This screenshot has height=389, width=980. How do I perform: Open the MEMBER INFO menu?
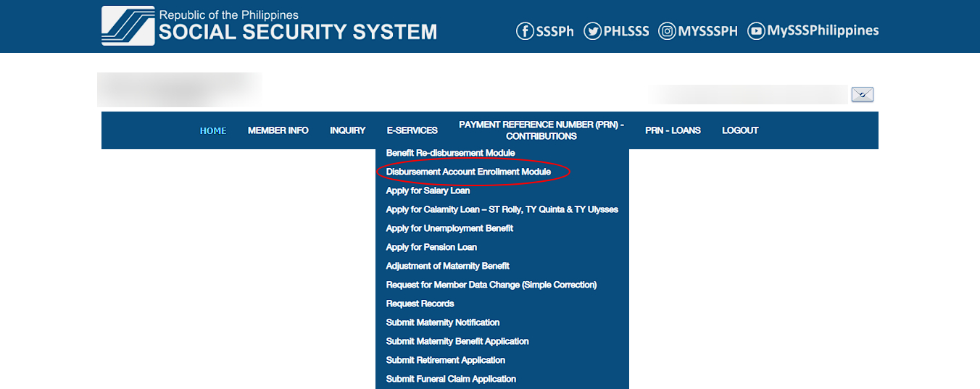tap(278, 130)
